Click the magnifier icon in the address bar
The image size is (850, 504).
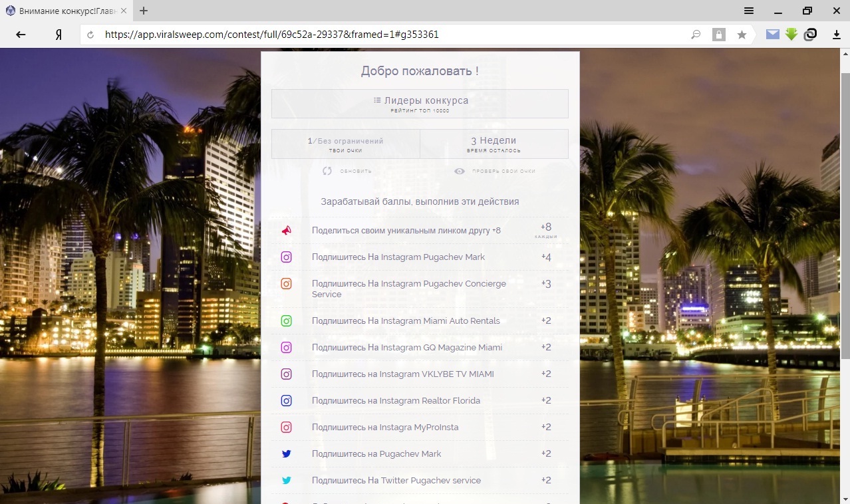point(696,35)
